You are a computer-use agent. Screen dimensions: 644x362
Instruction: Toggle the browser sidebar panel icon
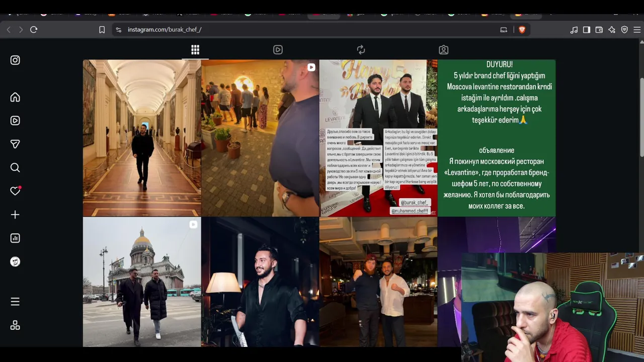click(587, 30)
